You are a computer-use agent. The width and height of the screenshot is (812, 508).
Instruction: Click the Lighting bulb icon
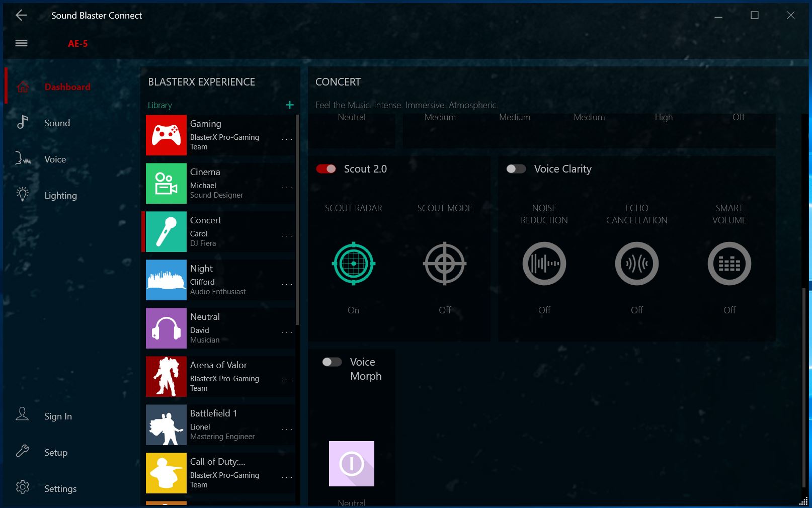pyautogui.click(x=23, y=195)
